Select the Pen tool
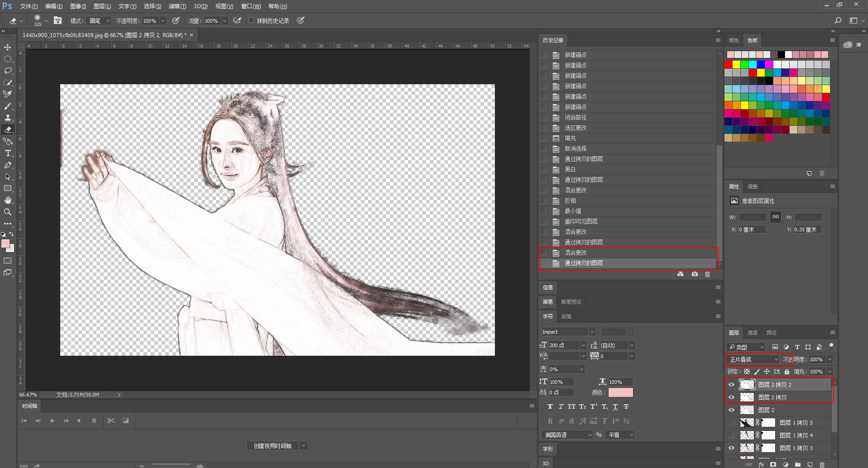 click(8, 165)
